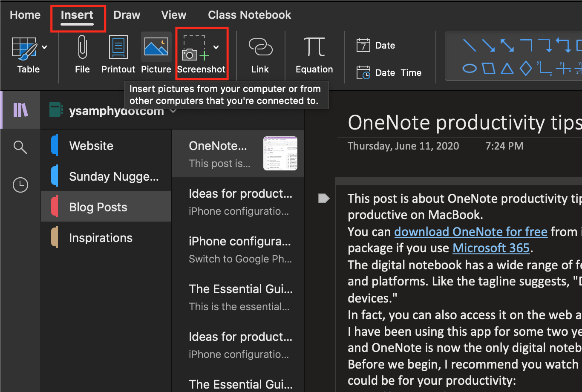Image resolution: width=582 pixels, height=392 pixels.
Task: Follow 'download OneNote for free' link
Action: pyautogui.click(x=471, y=232)
